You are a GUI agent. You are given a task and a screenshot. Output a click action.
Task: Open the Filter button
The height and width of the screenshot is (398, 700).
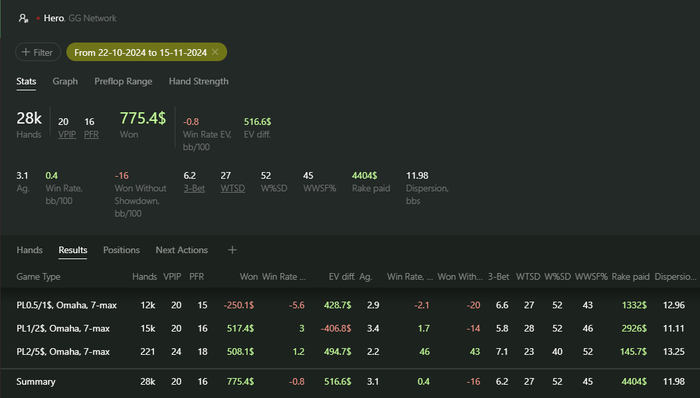click(x=38, y=52)
